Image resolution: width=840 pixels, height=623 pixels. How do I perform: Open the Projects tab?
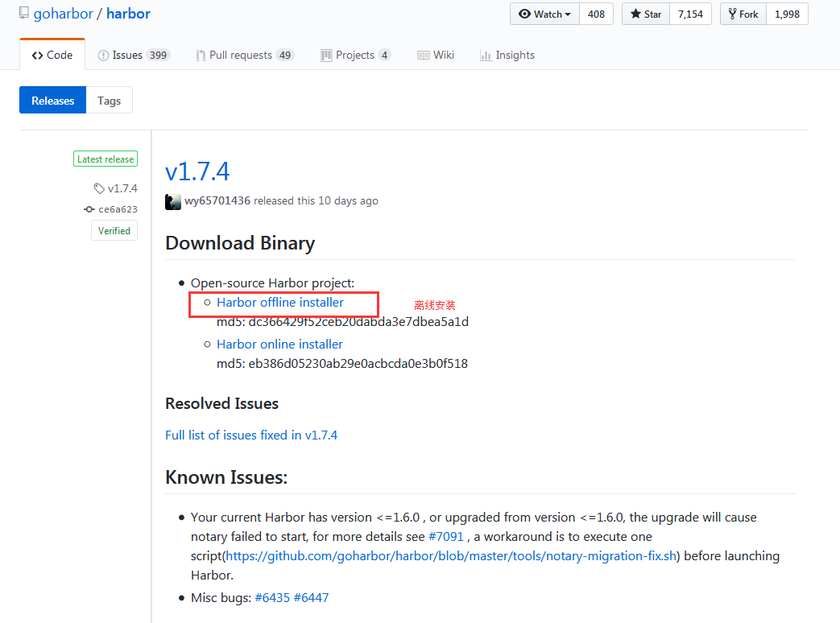click(x=356, y=55)
